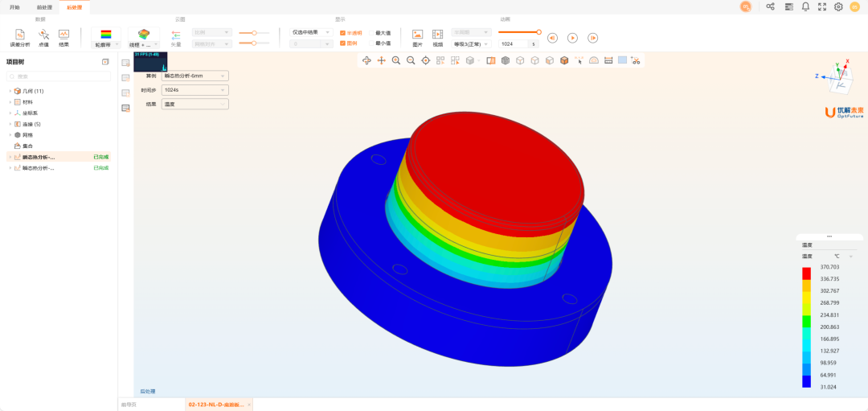Select the 点值 point value probe
868x411 pixels.
[x=43, y=38]
